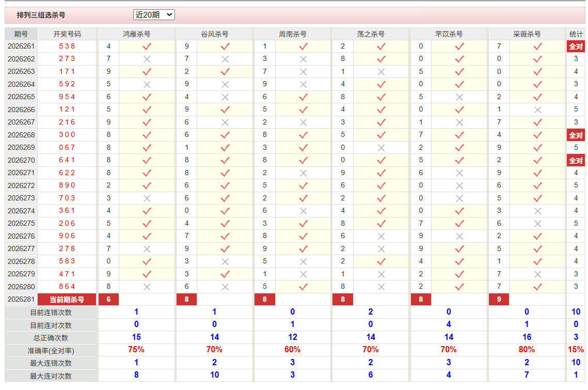Open the 近20期 period dropdown
Screen dimensions: 588x390
click(x=154, y=14)
